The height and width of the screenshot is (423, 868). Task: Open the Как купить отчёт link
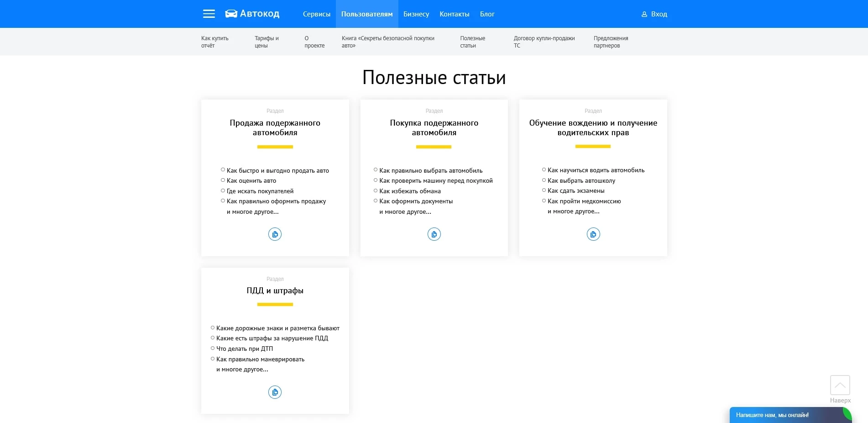point(214,42)
